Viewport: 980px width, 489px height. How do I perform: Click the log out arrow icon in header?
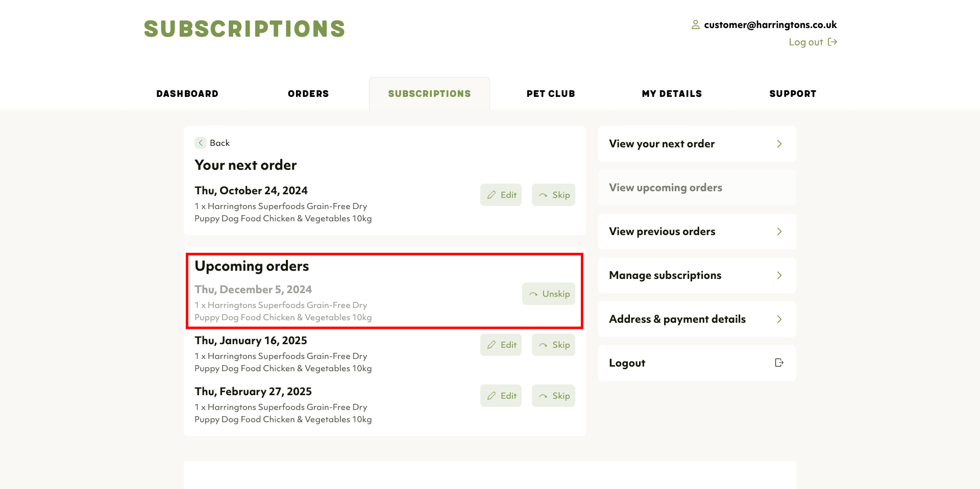(832, 42)
